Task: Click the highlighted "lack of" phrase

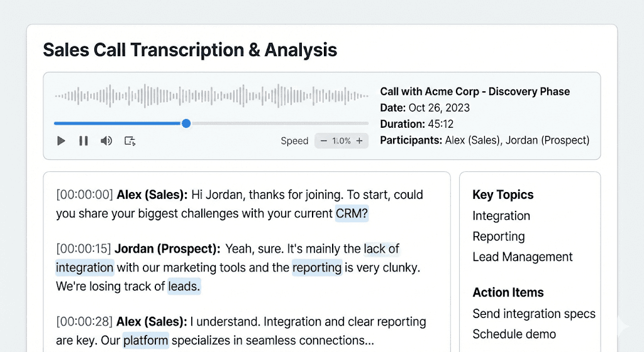Action: click(x=381, y=249)
